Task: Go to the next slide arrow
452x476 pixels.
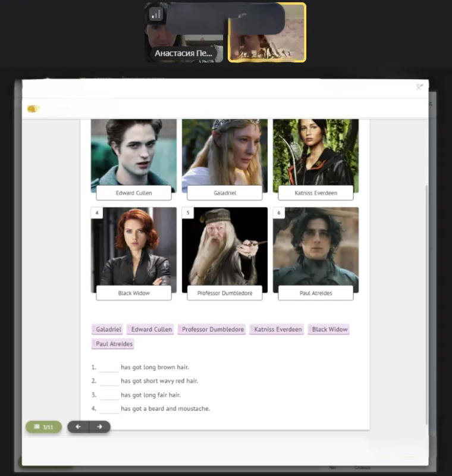Action: (99, 427)
